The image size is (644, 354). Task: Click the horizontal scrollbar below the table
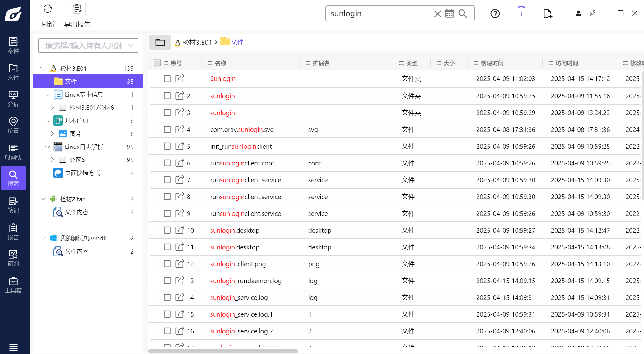pos(224,351)
